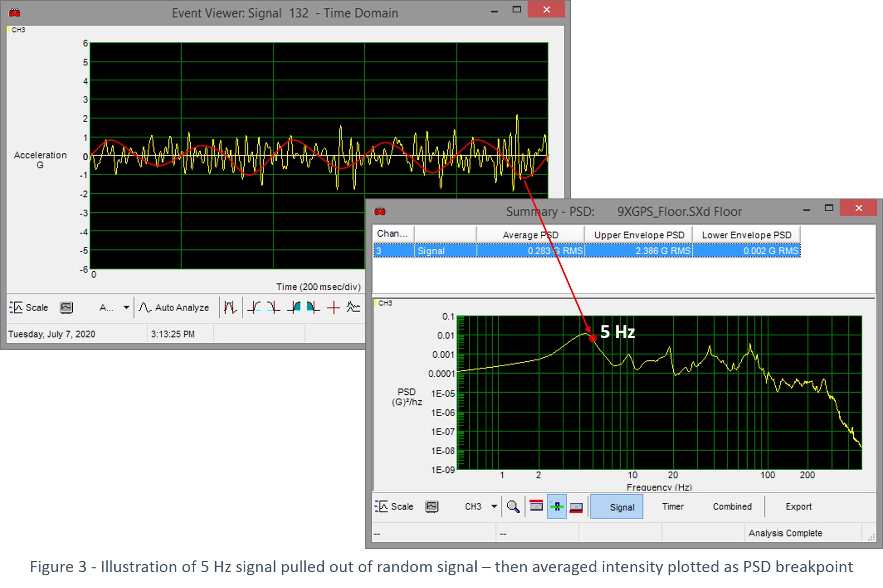Image resolution: width=883 pixels, height=588 pixels.
Task: Click the upper envelope window icon with red top bar
Action: click(536, 507)
